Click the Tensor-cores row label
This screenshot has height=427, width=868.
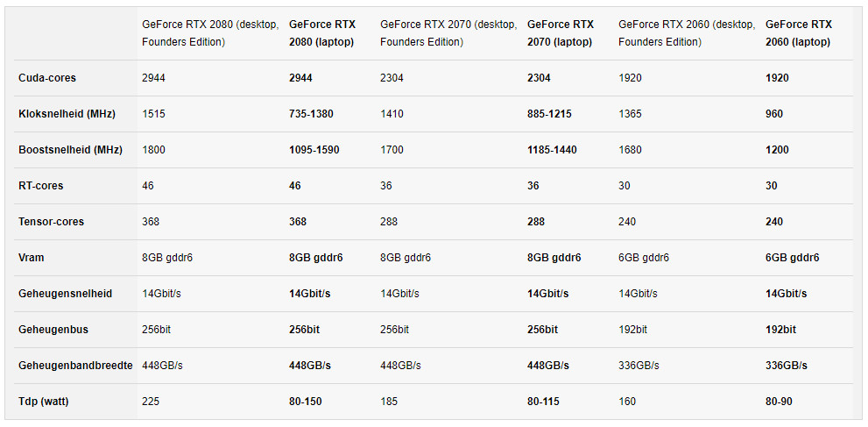51,222
